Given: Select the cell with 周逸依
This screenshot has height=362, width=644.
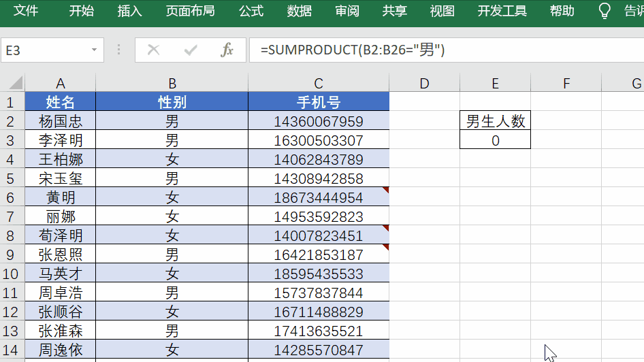Looking at the screenshot, I should tap(61, 350).
